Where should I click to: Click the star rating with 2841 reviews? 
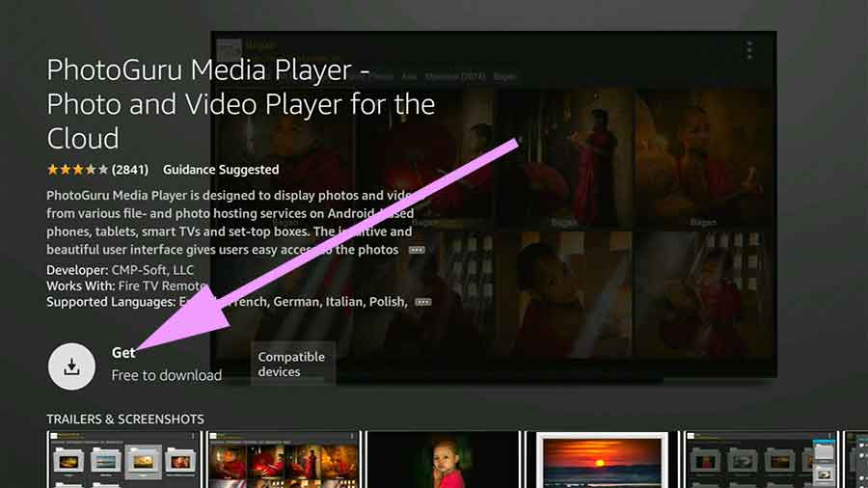tap(97, 170)
